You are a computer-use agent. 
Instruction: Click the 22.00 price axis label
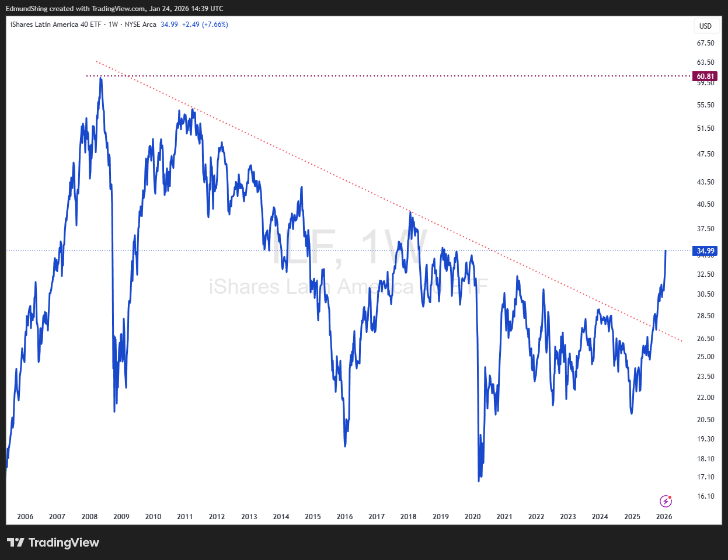(x=705, y=398)
